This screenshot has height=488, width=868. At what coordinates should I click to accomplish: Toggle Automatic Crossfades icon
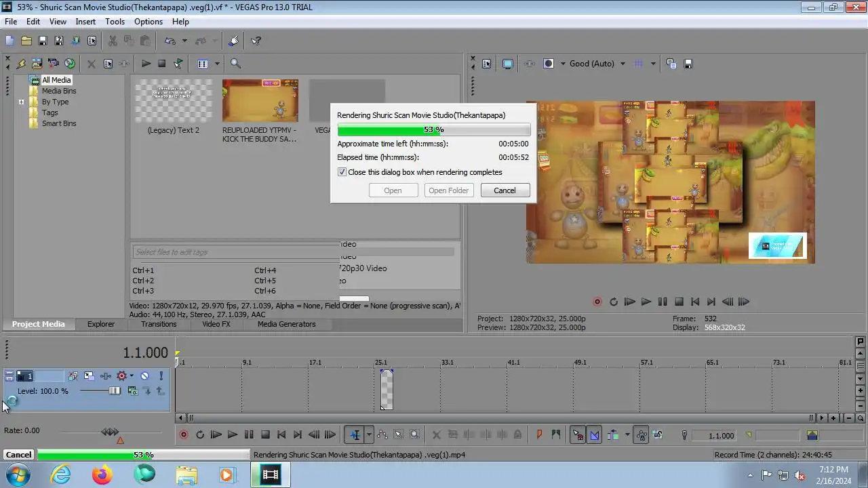[594, 435]
